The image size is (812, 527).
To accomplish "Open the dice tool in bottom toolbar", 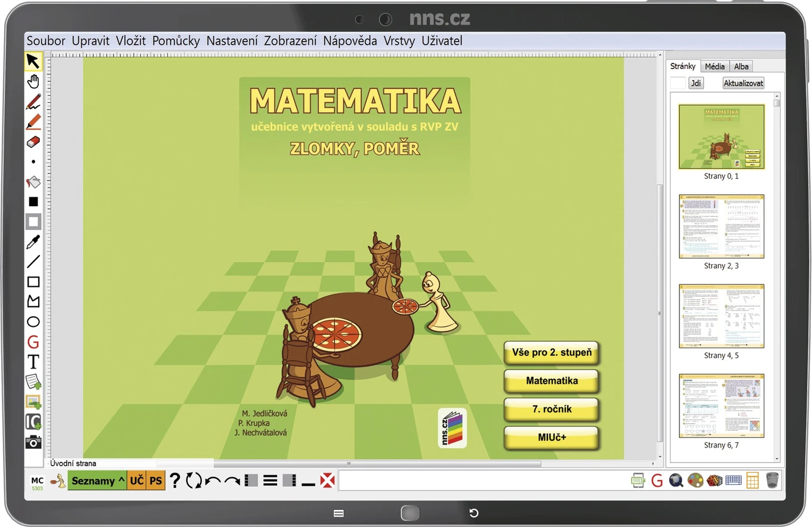I will click(714, 480).
